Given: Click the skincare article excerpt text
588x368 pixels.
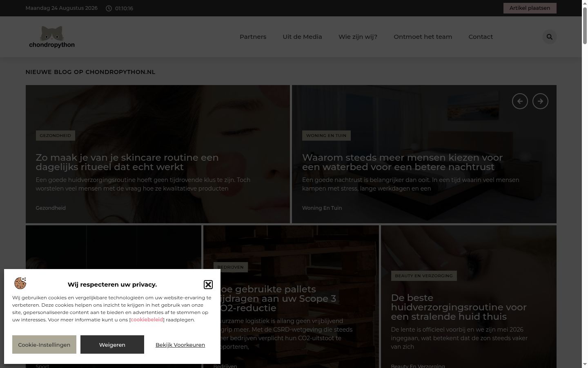Looking at the screenshot, I should [x=143, y=184].
